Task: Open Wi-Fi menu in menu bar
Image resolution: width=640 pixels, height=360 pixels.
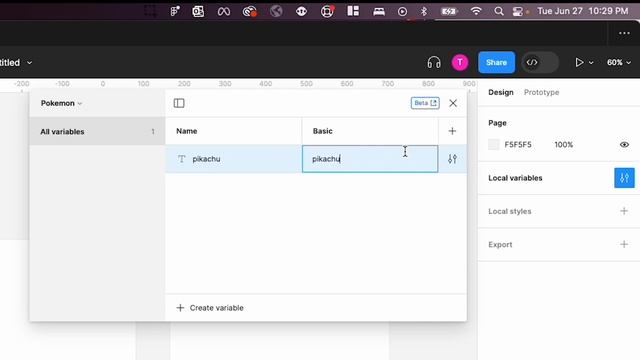Action: pyautogui.click(x=476, y=11)
